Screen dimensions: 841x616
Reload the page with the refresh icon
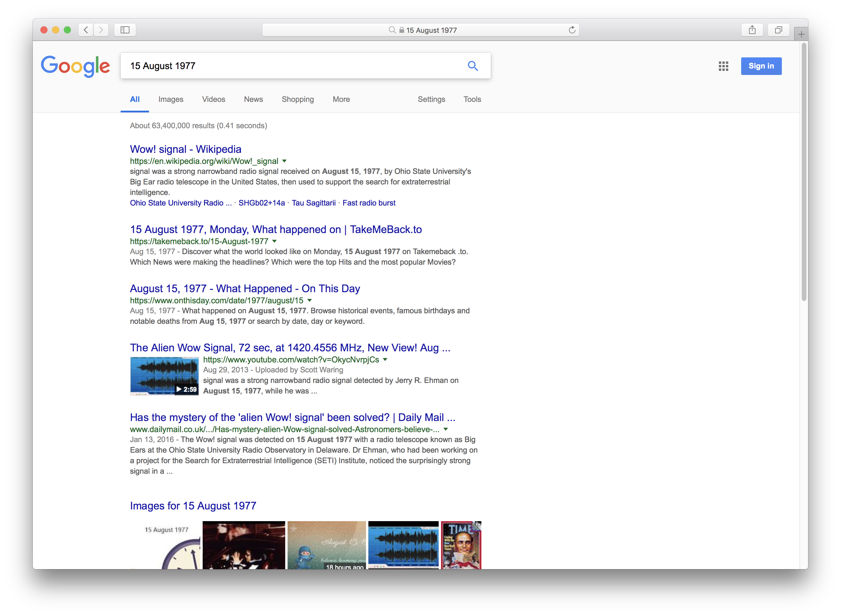pos(572,30)
